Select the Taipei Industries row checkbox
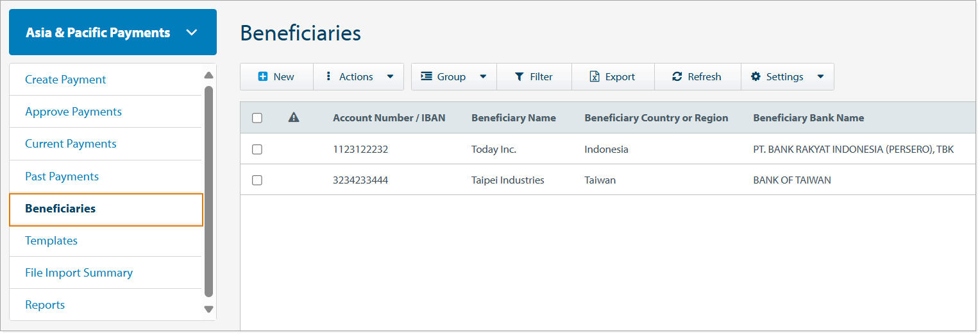This screenshot has width=980, height=335. [x=257, y=180]
